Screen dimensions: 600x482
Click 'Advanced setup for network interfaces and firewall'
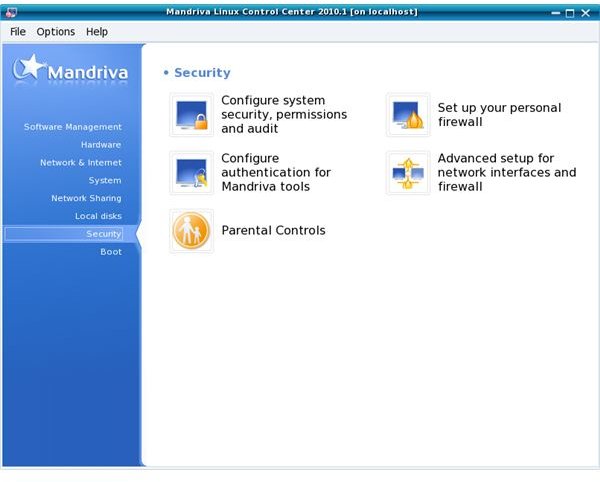point(507,172)
